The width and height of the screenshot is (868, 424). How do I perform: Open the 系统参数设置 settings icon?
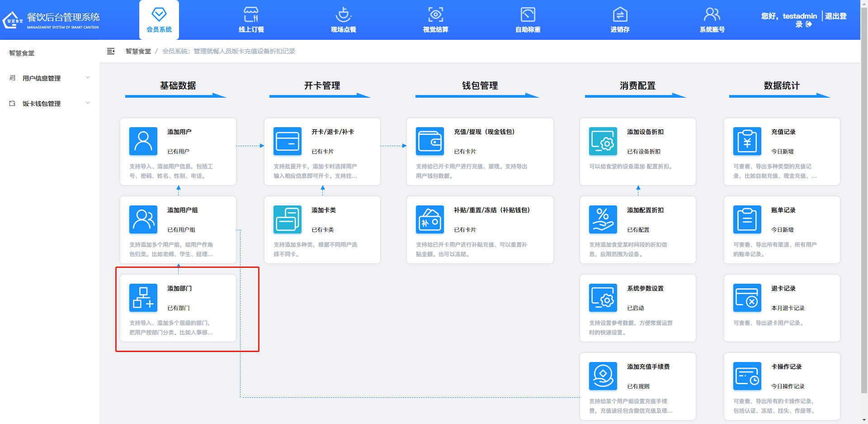[603, 298]
